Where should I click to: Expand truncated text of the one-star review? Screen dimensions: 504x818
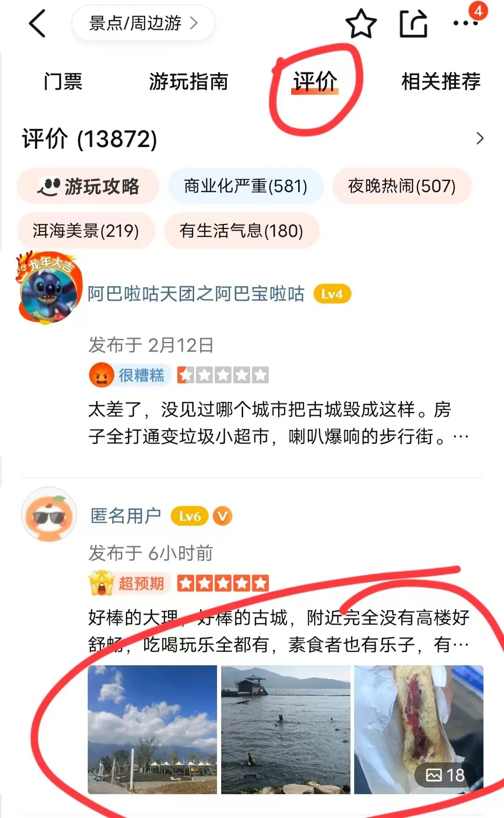(461, 437)
